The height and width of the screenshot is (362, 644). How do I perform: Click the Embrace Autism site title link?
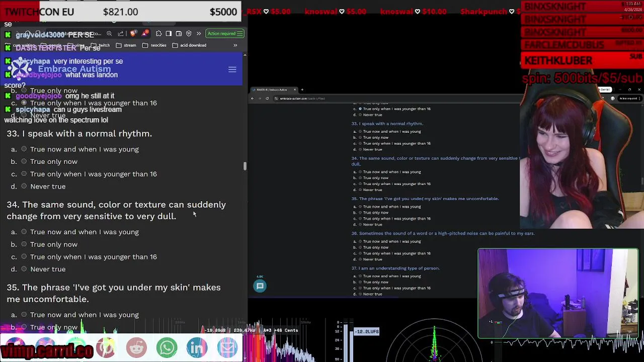click(x=74, y=69)
